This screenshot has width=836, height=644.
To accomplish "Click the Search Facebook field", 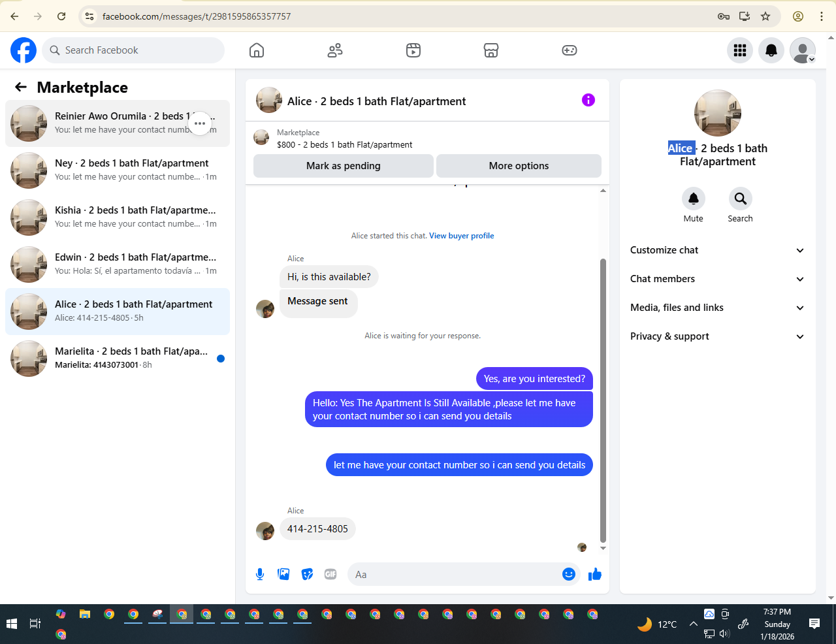I will pyautogui.click(x=133, y=50).
